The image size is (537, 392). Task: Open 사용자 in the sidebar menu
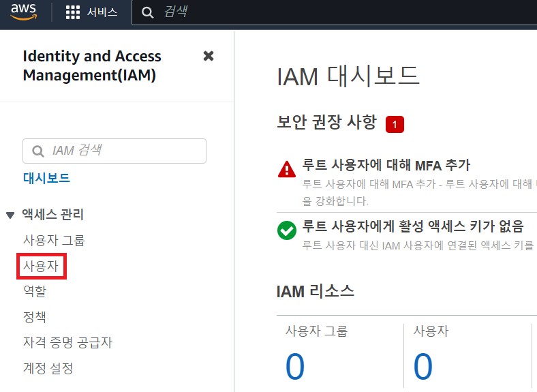41,266
